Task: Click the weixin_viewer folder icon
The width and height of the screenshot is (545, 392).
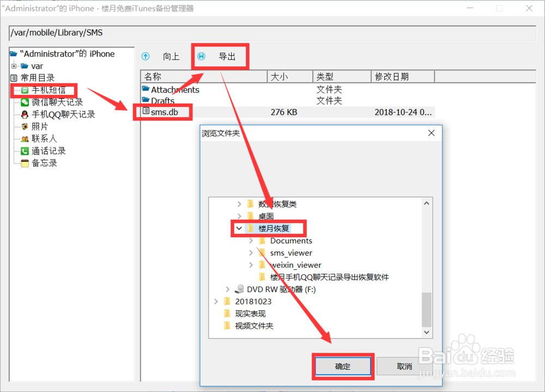Action: coord(263,265)
